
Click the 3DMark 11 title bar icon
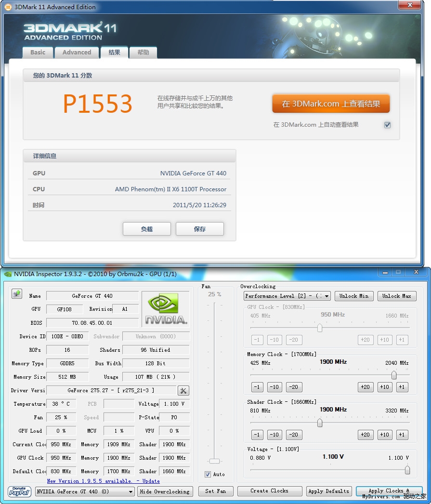(8, 7)
